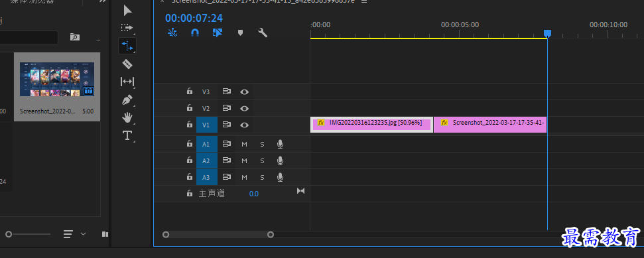Click the 00:00:07:24 playhead timecode
Image resolution: width=644 pixels, height=258 pixels.
click(x=194, y=18)
